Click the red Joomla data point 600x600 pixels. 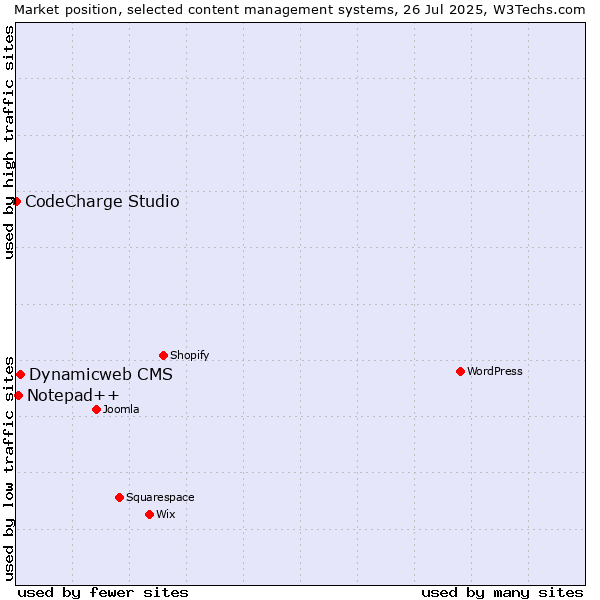click(96, 409)
